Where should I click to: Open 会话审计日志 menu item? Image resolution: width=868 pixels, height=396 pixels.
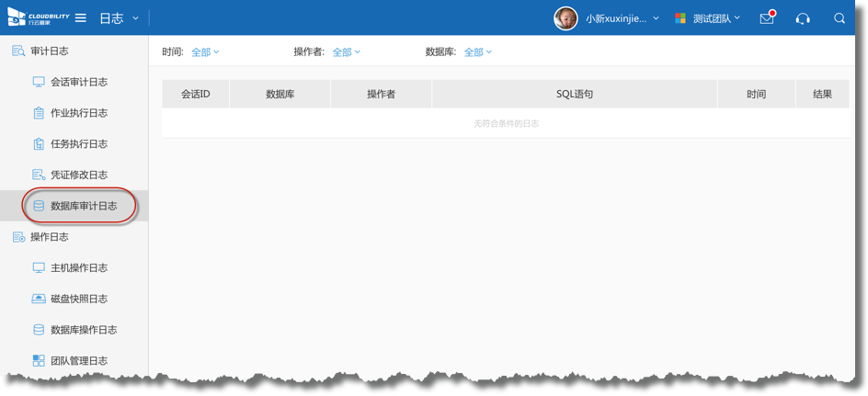[79, 82]
